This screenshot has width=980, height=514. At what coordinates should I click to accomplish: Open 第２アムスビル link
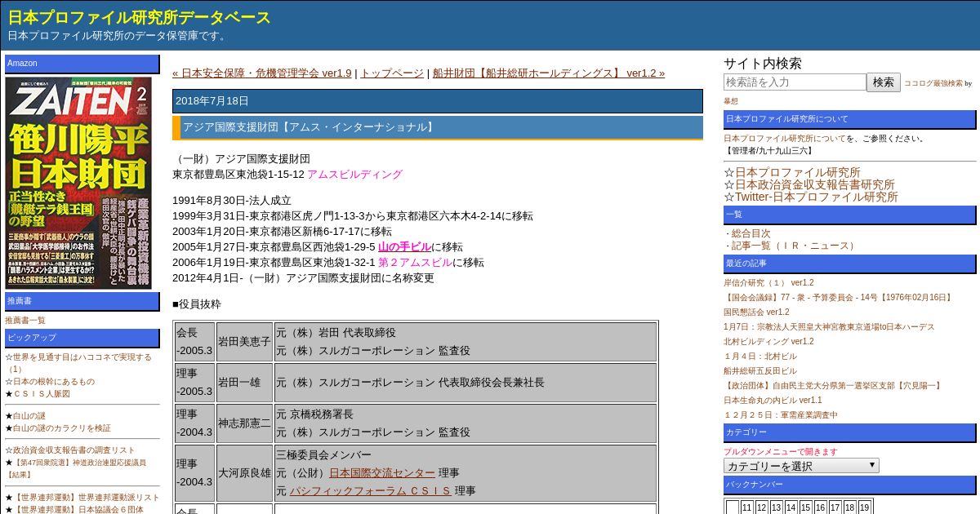(415, 263)
